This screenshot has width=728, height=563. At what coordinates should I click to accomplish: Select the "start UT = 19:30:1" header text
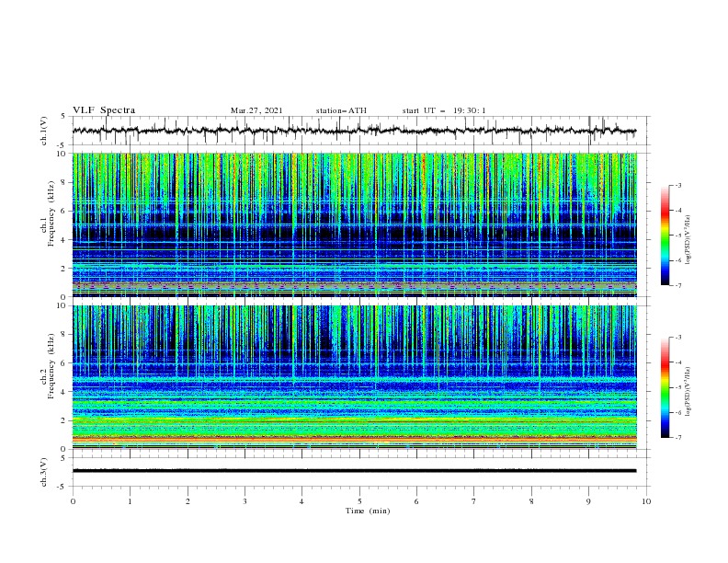coord(444,110)
